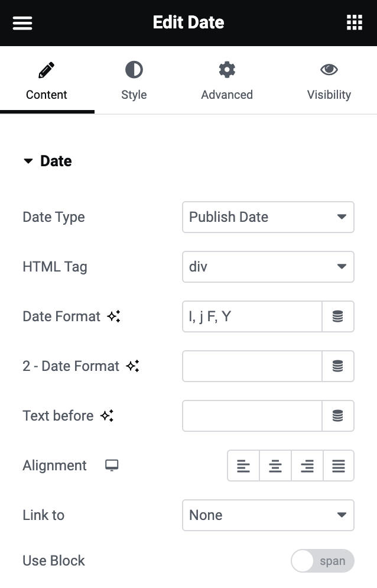Screen dimensions: 377x588
Task: Click AI sparkle icon next to Text before
Action: pos(107,415)
